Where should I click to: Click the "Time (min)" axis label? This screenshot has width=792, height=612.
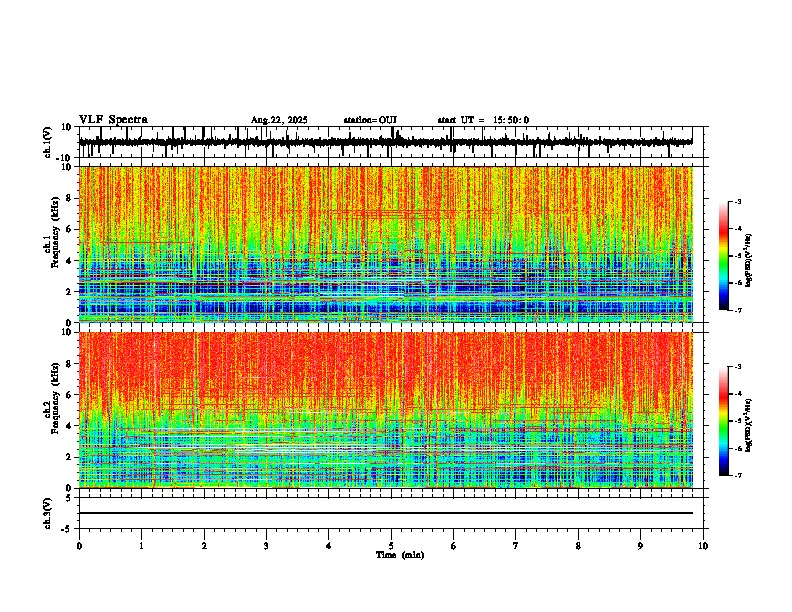click(400, 555)
